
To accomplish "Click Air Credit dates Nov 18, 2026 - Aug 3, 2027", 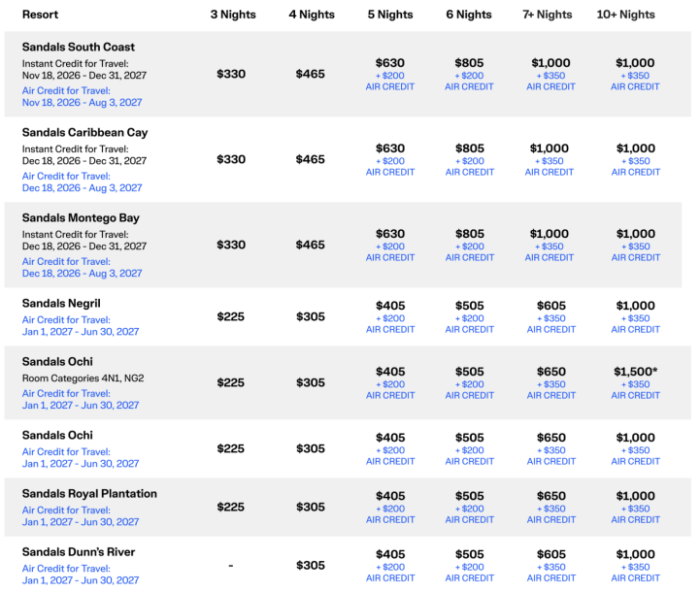I will [83, 103].
